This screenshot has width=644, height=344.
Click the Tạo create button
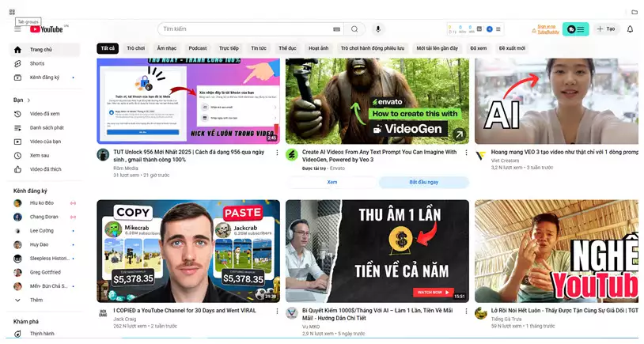click(x=606, y=29)
